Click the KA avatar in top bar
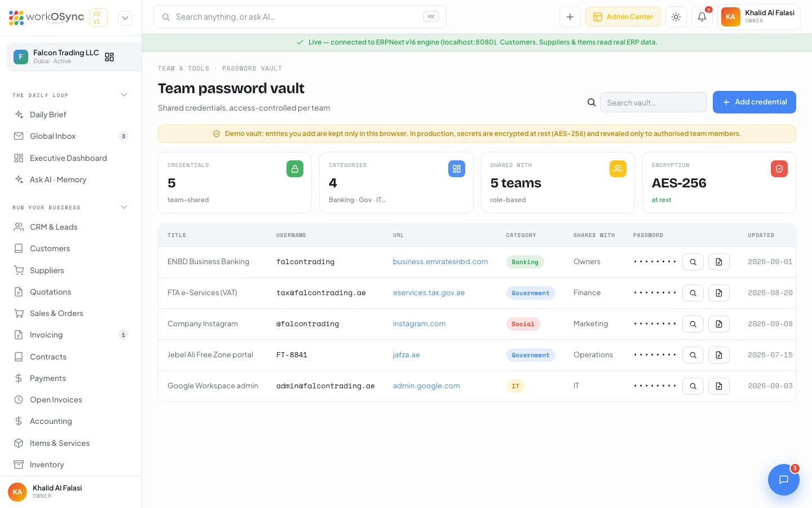 point(731,17)
